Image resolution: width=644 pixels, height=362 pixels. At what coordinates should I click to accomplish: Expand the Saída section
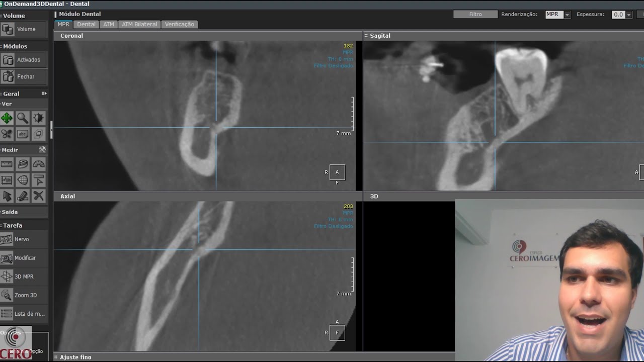10,212
